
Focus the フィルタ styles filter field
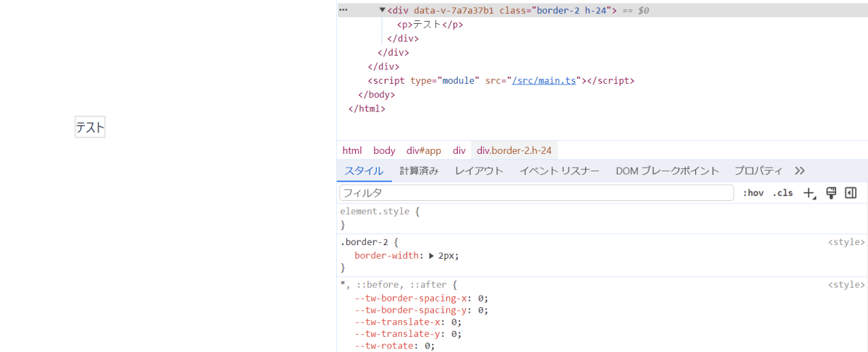[x=537, y=193]
